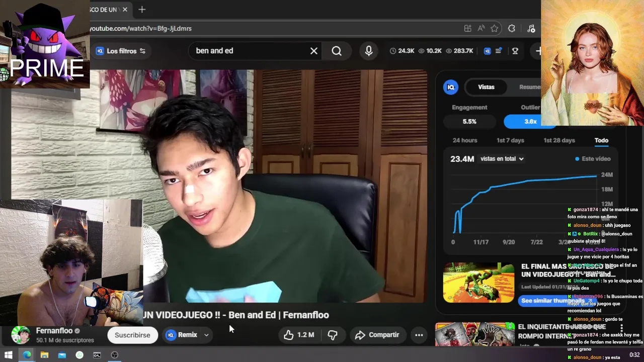This screenshot has height=362, width=644.
Task: Switch to the Resumen tab
Action: coord(530,87)
